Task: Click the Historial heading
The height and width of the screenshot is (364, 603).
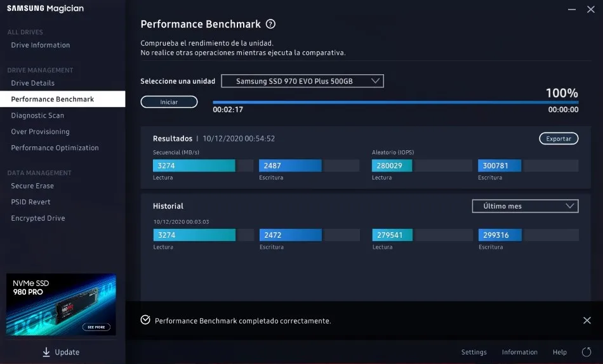Action: tap(168, 206)
